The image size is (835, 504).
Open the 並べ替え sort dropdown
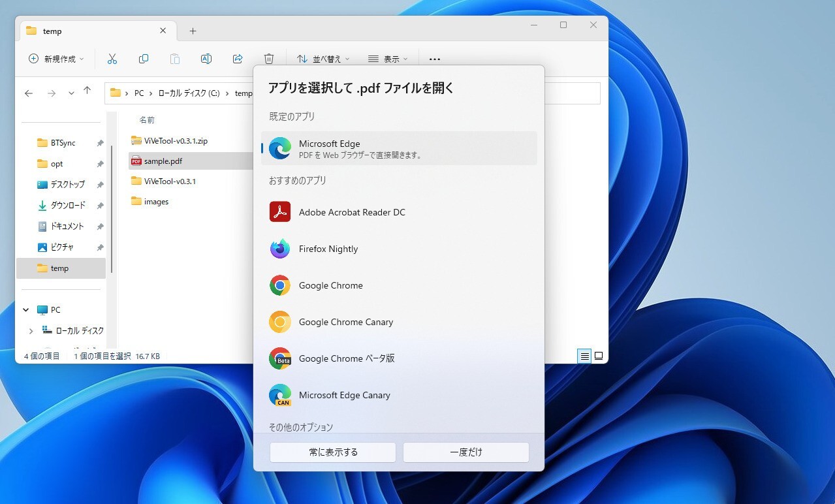tap(323, 59)
